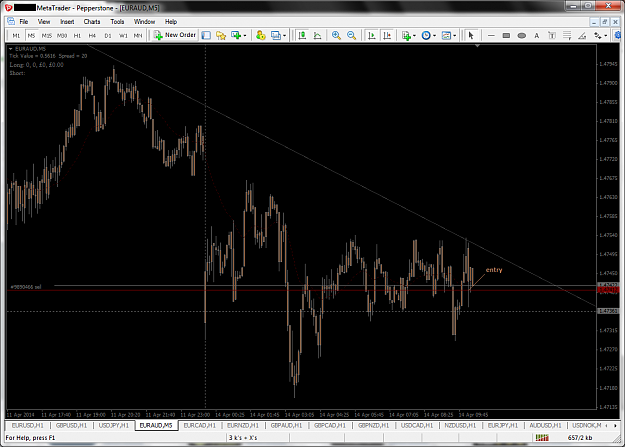Click the arrows objects tool icon
625x447 pixels.
[597, 35]
